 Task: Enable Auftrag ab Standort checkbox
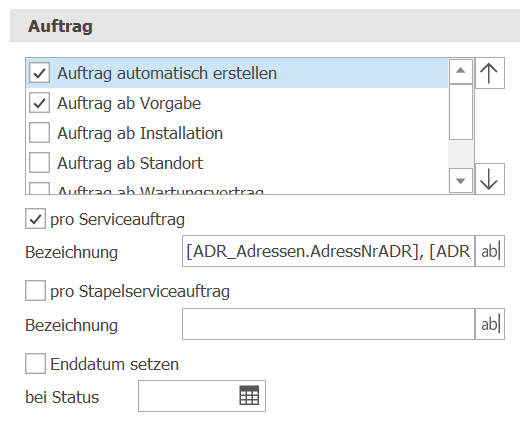point(39,163)
